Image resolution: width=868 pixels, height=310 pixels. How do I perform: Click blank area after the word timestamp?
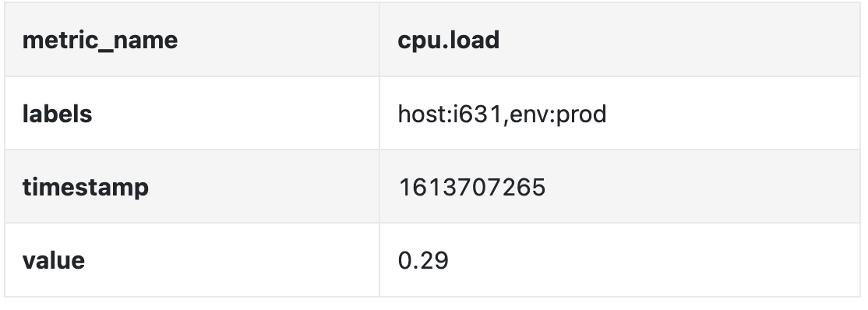pos(263,187)
